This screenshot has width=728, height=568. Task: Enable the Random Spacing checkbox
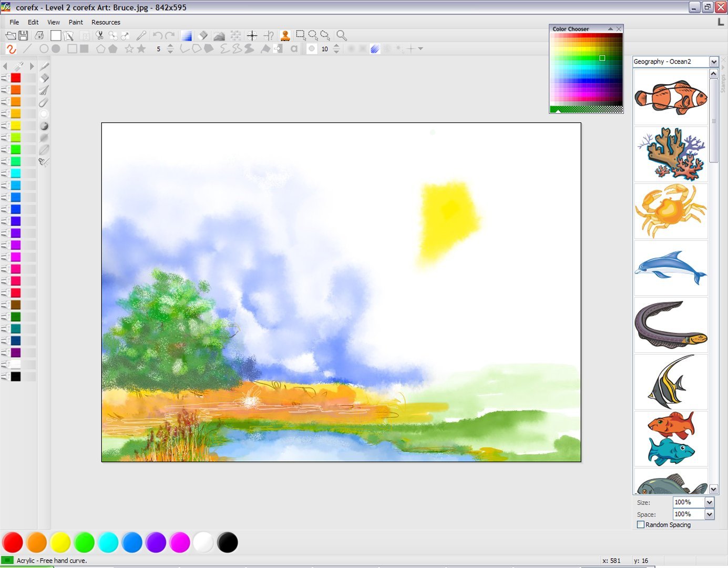pos(641,524)
